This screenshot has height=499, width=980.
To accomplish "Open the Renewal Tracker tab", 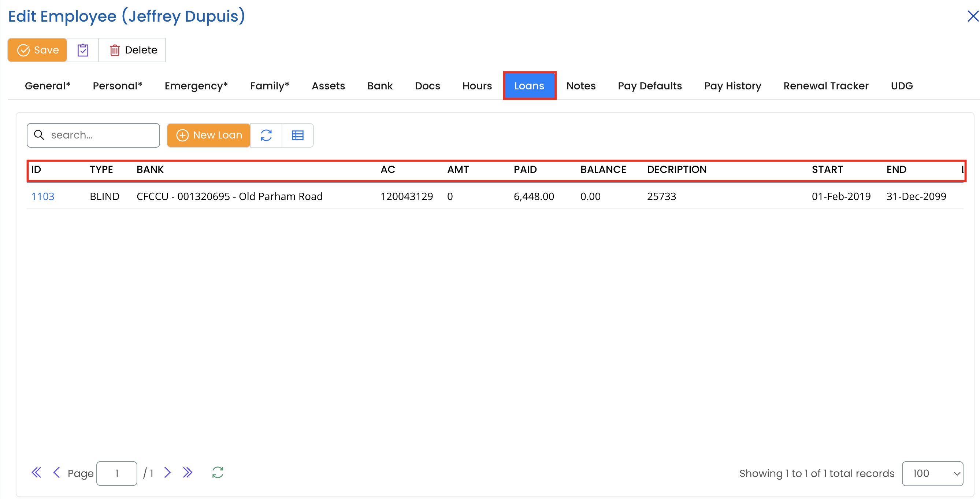I will [825, 86].
